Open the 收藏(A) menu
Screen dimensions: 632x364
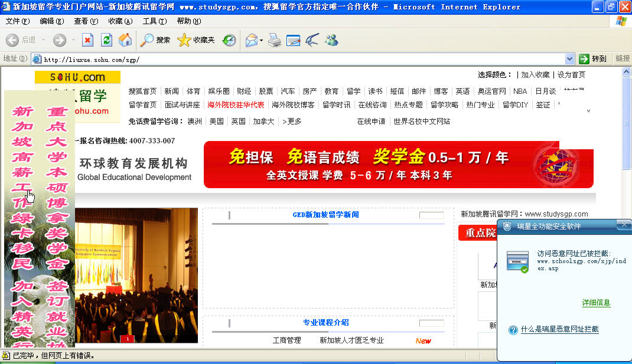pyautogui.click(x=120, y=21)
